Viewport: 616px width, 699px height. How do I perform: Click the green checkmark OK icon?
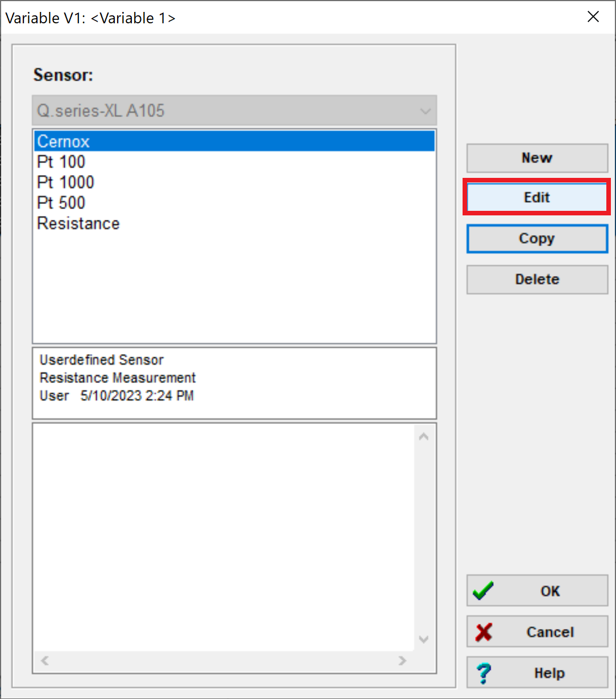[x=482, y=591]
